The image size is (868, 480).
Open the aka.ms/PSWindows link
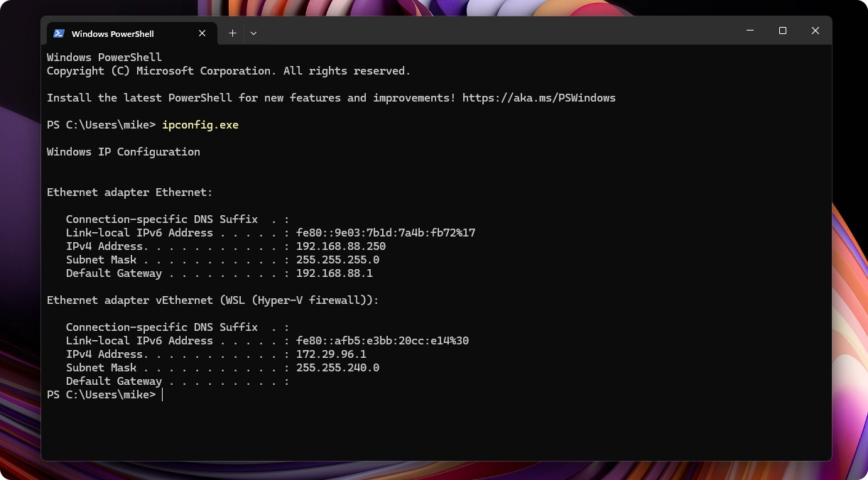[538, 98]
